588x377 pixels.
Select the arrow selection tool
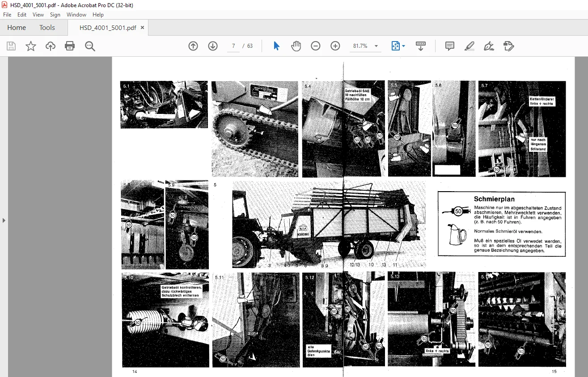[x=276, y=46]
